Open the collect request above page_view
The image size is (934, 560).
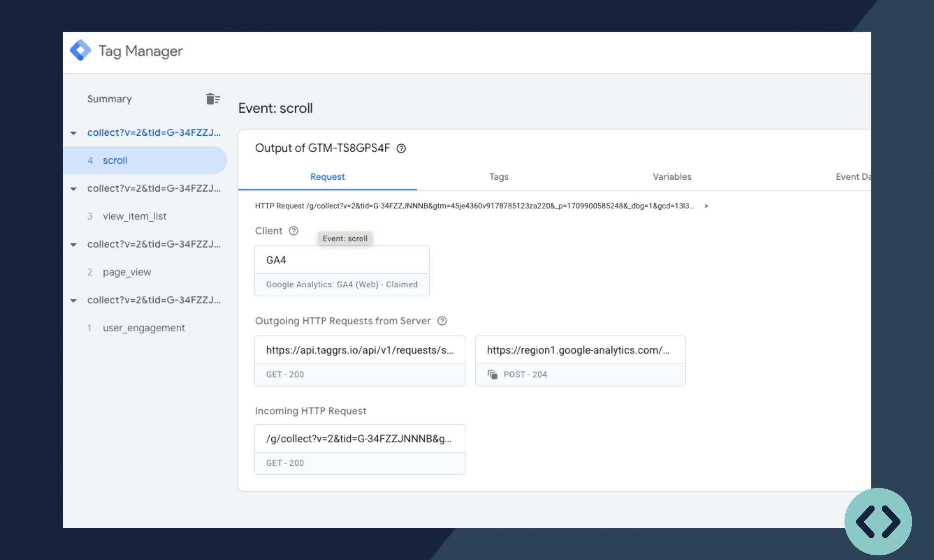(154, 244)
